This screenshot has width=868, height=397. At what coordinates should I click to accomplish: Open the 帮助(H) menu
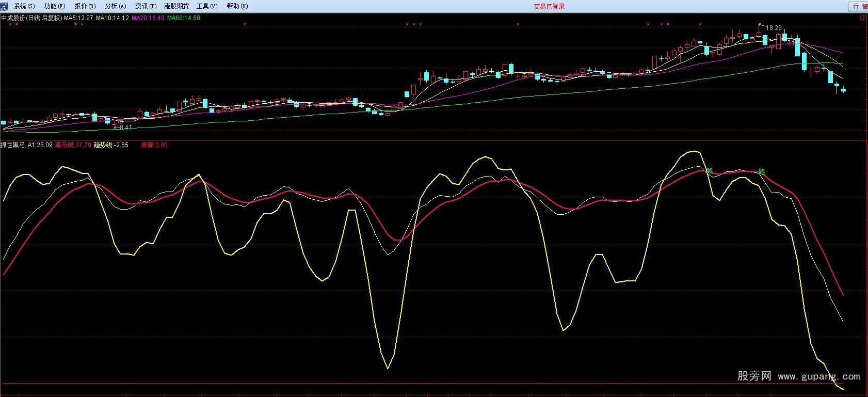tap(237, 6)
